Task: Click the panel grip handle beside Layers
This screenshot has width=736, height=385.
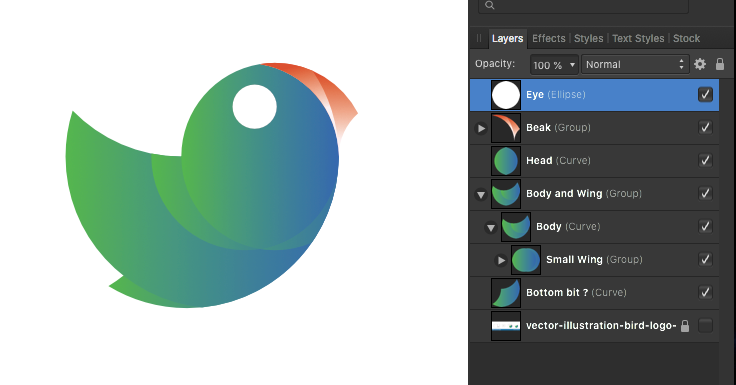Action: pyautogui.click(x=479, y=38)
